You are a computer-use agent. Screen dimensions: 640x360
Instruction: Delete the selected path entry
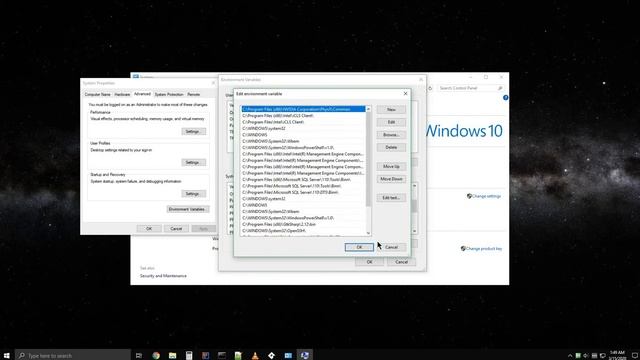(391, 147)
